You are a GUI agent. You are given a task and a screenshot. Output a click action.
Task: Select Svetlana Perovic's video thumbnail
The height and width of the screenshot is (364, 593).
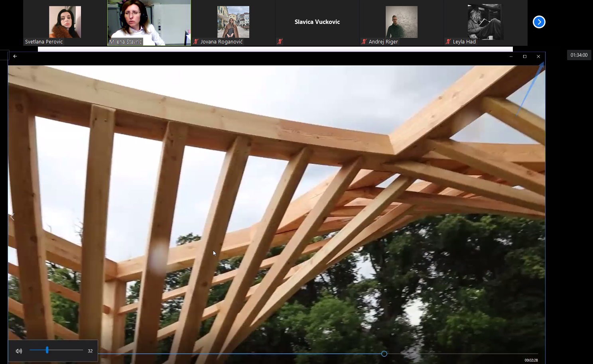(65, 23)
